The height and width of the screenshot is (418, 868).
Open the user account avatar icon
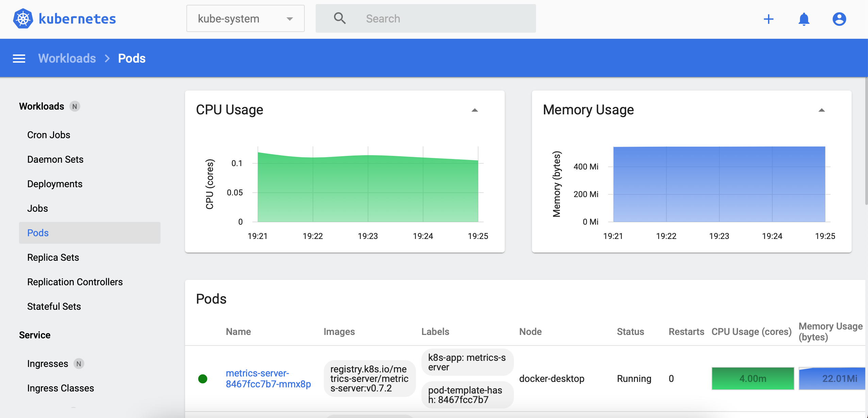click(x=839, y=19)
